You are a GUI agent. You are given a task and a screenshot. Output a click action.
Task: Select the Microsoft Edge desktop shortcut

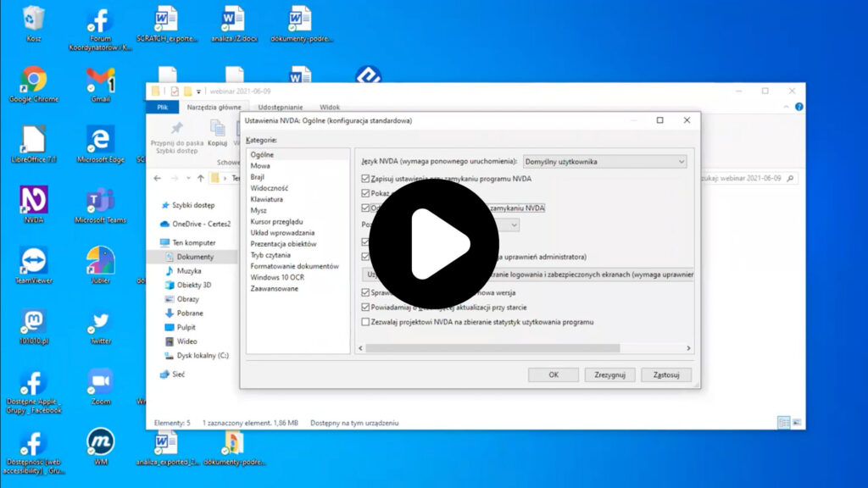(101, 144)
